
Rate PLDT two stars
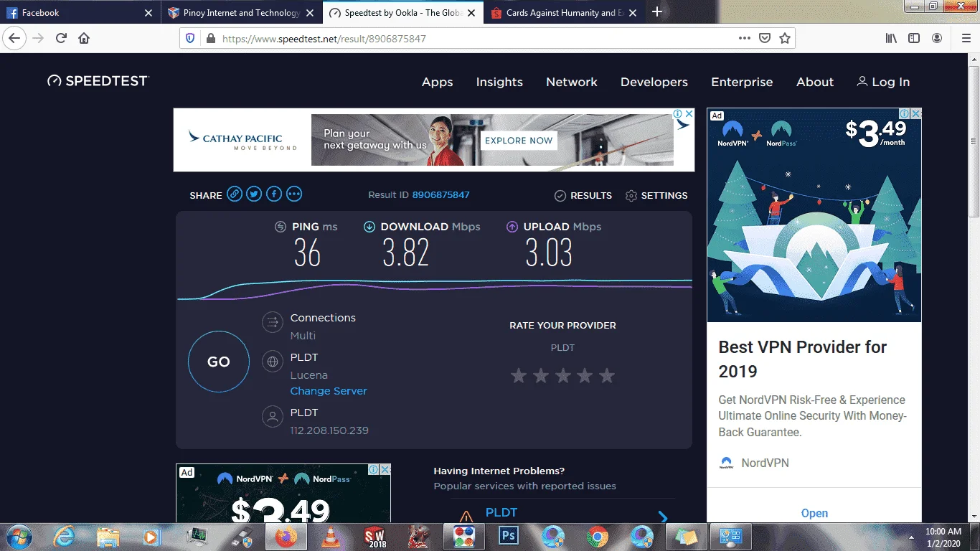[x=541, y=375]
